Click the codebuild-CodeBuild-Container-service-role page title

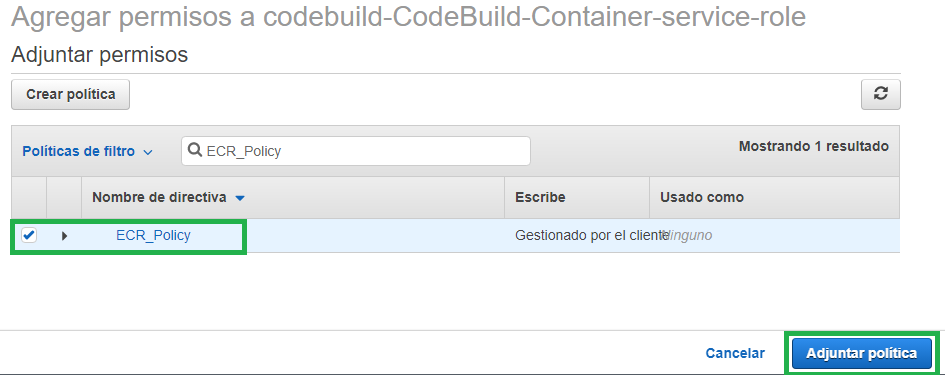click(x=535, y=17)
